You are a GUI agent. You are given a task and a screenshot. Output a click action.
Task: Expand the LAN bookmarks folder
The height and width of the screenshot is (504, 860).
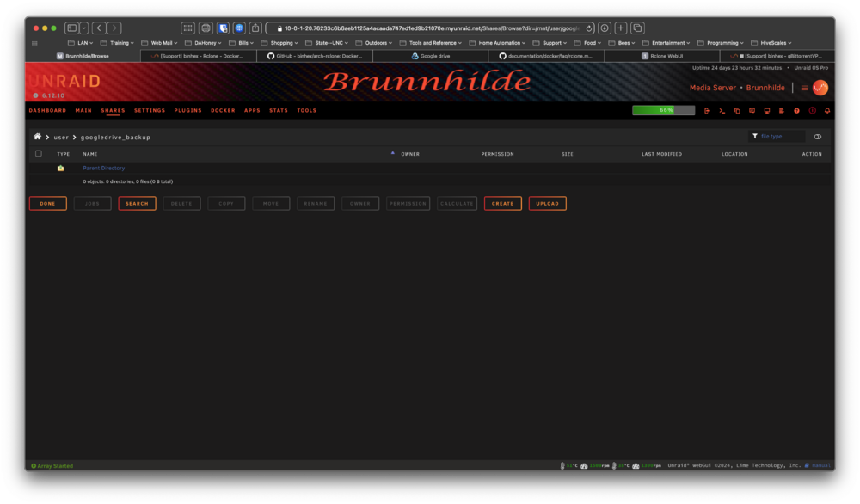coord(80,43)
